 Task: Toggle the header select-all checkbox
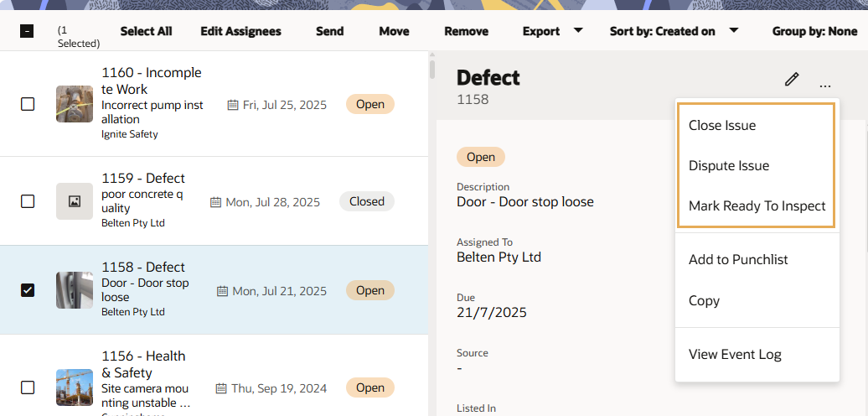point(27,31)
